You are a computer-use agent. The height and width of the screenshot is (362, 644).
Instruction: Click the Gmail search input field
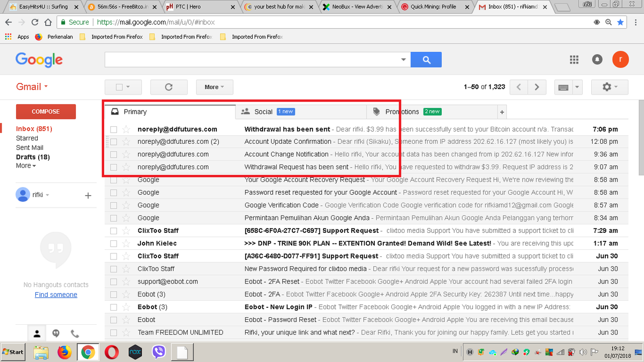click(252, 60)
